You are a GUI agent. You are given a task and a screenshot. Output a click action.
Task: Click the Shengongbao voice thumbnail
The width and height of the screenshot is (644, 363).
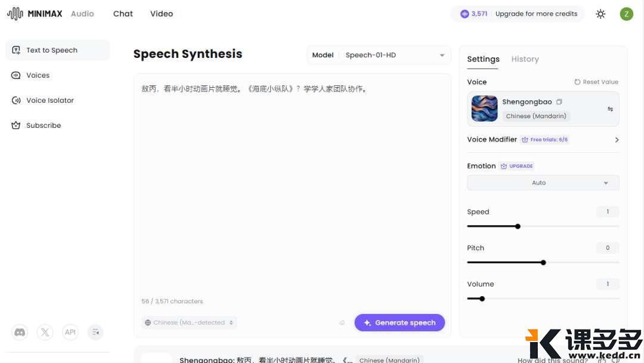[484, 109]
